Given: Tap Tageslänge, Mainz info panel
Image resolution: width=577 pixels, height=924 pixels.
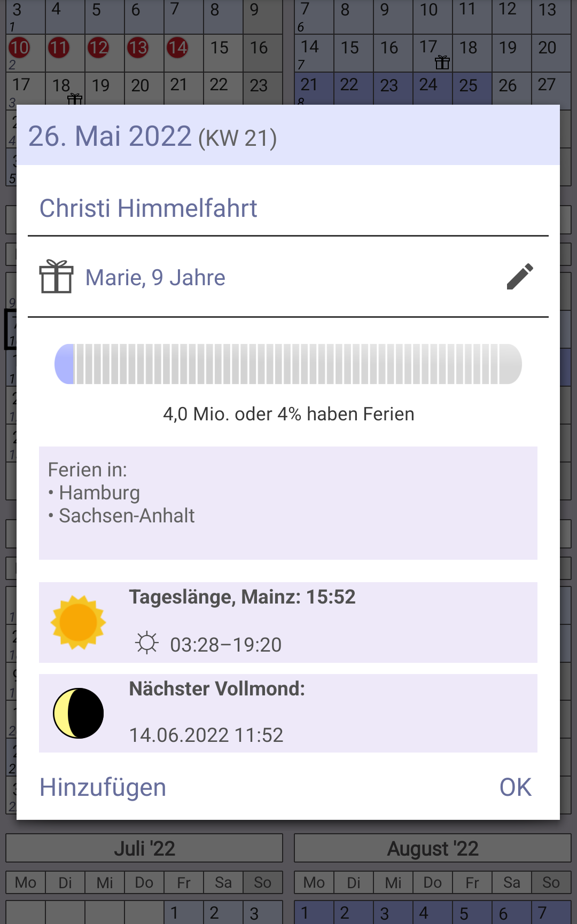Looking at the screenshot, I should [288, 622].
